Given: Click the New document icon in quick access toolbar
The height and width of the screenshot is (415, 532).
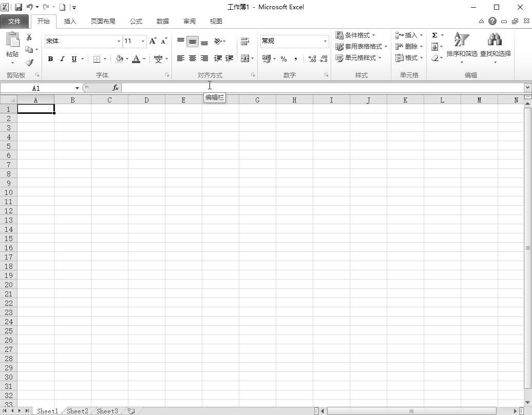Looking at the screenshot, I should point(62,7).
